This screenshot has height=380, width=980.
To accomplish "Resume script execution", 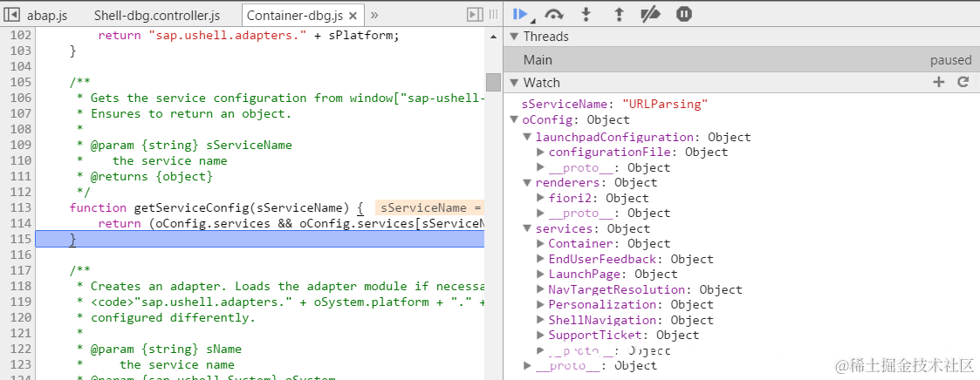I will (x=521, y=14).
